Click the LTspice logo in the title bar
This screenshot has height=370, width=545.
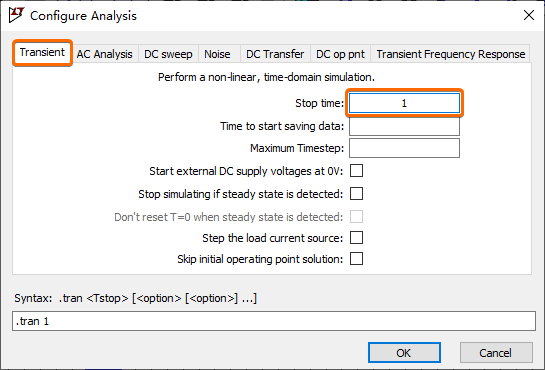coord(16,15)
